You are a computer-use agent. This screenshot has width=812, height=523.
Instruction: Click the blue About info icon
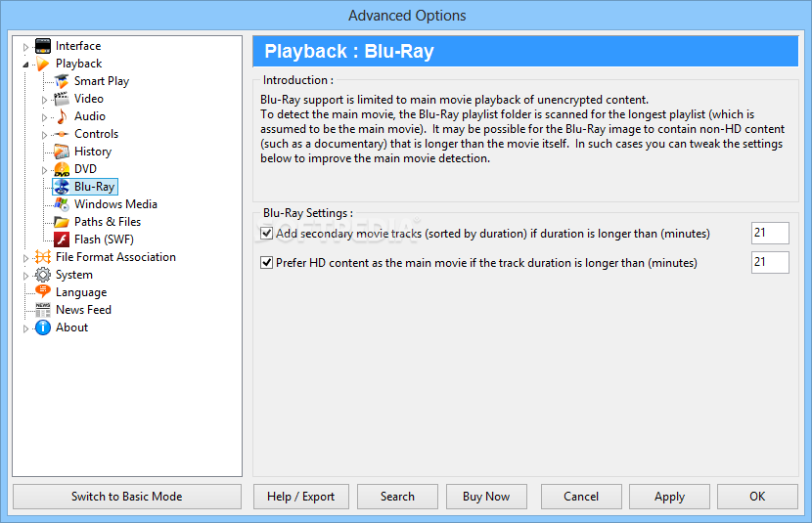[43, 327]
